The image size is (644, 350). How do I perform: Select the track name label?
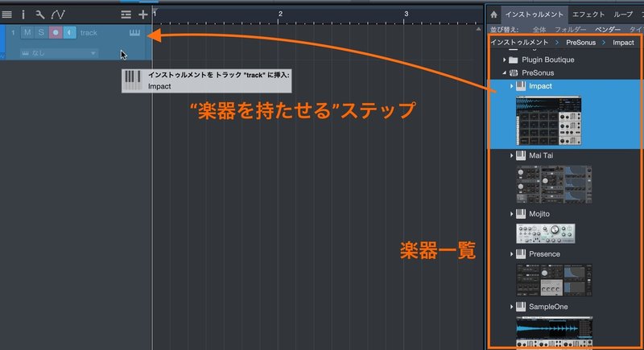89,32
